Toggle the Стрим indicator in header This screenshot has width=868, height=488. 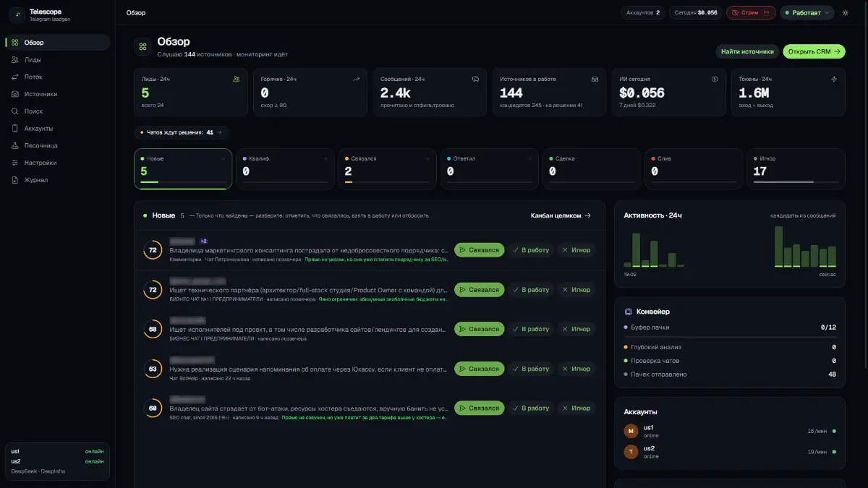751,12
